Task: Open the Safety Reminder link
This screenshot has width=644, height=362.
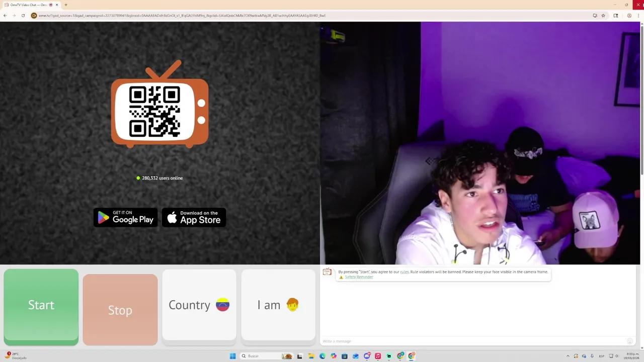Action: tap(359, 277)
